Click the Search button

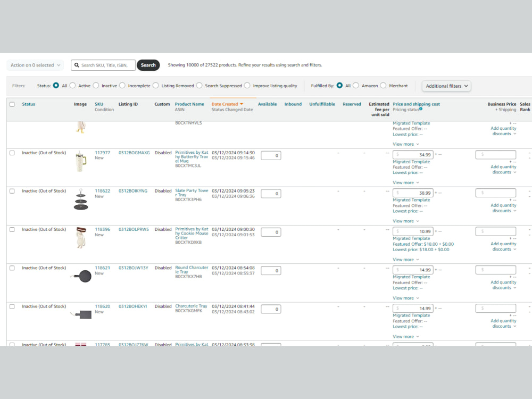click(x=148, y=65)
